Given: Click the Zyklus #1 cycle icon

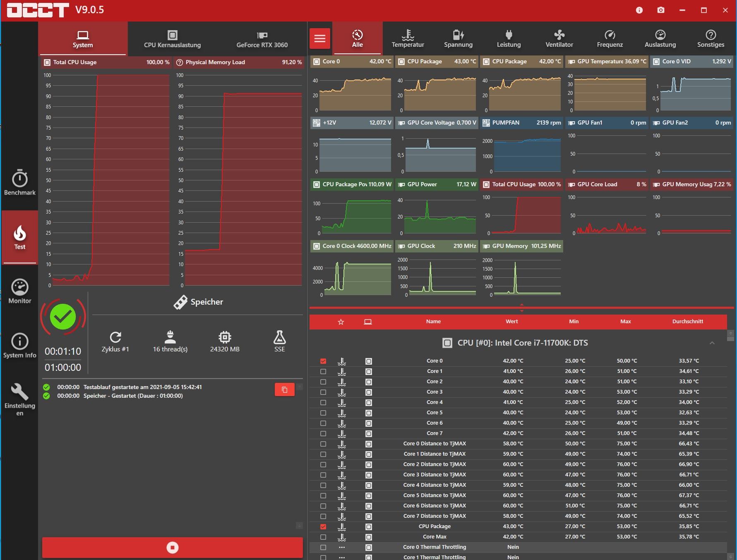Looking at the screenshot, I should pyautogui.click(x=115, y=337).
